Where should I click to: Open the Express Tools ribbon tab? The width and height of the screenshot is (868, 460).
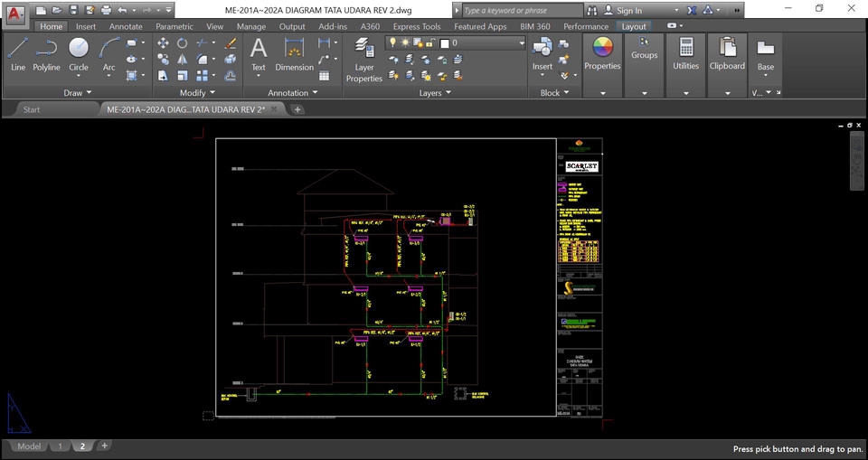coord(417,26)
